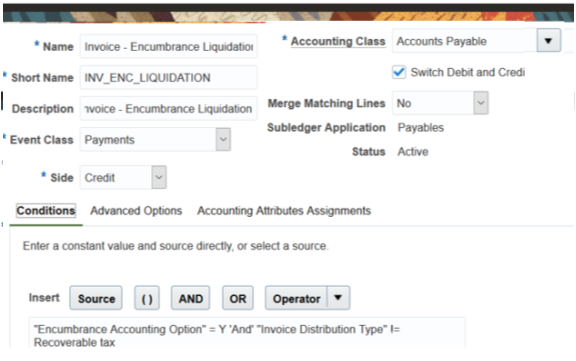This screenshot has height=361, width=576.
Task: Click the AND insert button
Action: (x=191, y=298)
